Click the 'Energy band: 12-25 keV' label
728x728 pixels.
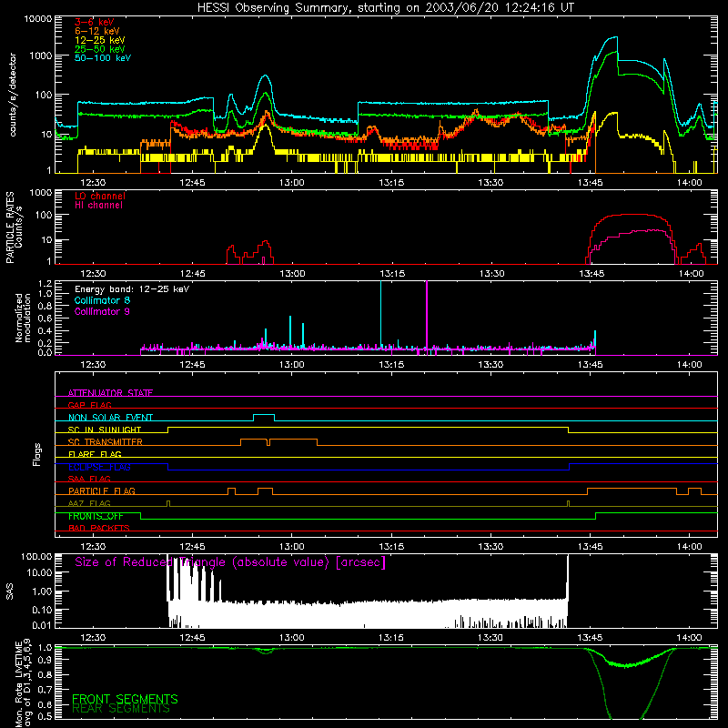click(x=132, y=289)
